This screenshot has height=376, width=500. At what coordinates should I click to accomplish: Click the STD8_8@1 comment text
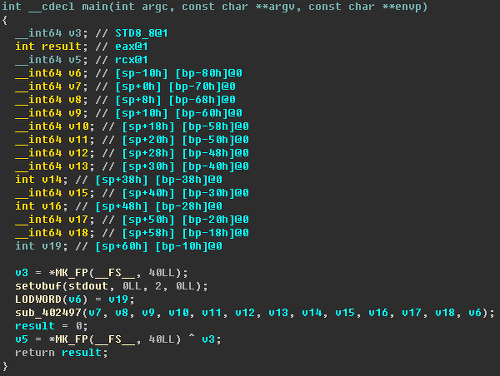tap(141, 33)
